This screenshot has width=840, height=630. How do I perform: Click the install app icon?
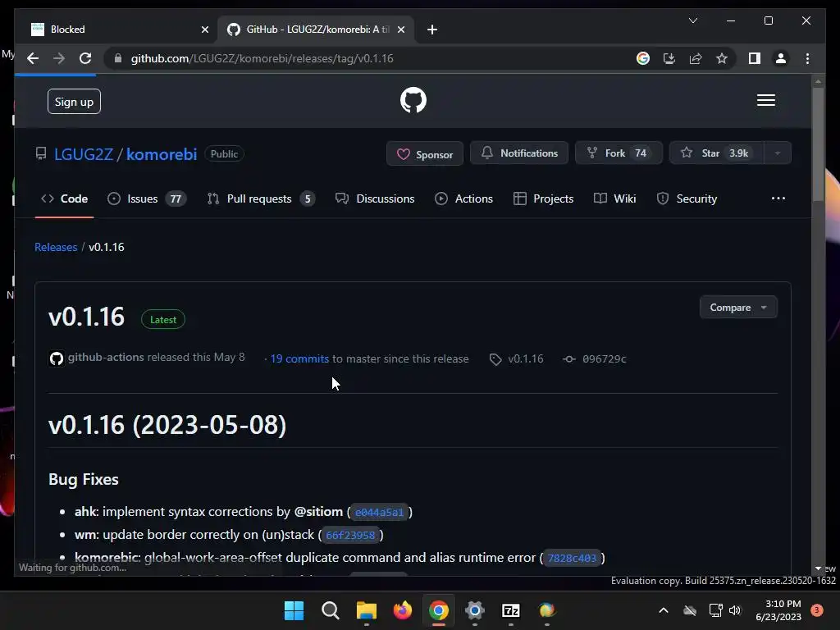pyautogui.click(x=669, y=58)
